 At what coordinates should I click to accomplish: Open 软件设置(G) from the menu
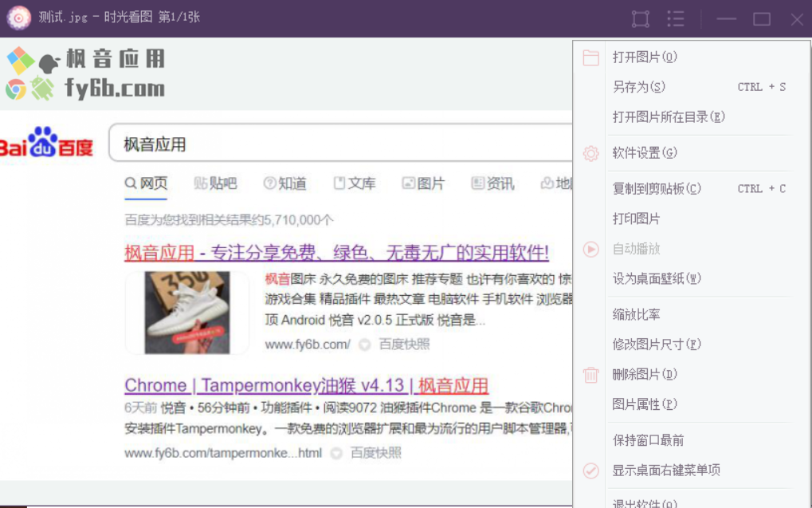click(x=645, y=153)
